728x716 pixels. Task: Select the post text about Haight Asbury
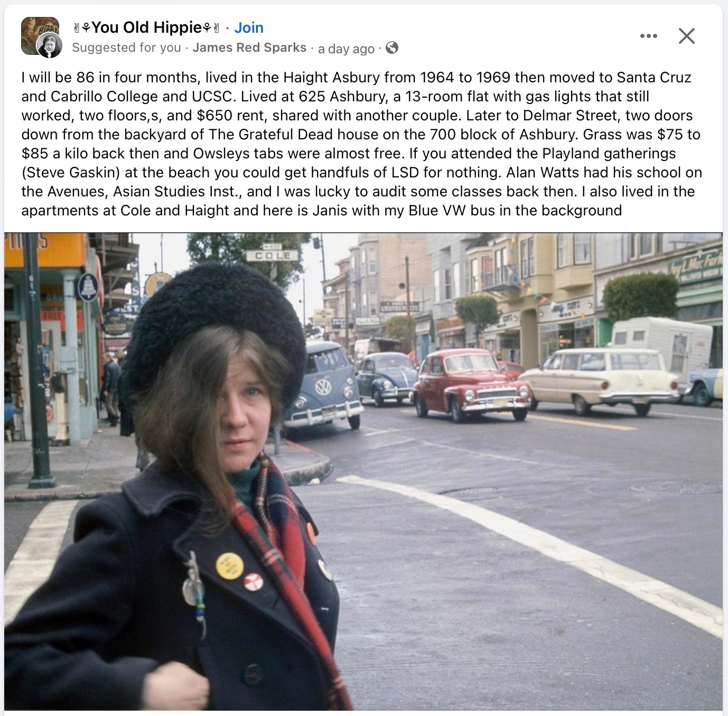[361, 144]
